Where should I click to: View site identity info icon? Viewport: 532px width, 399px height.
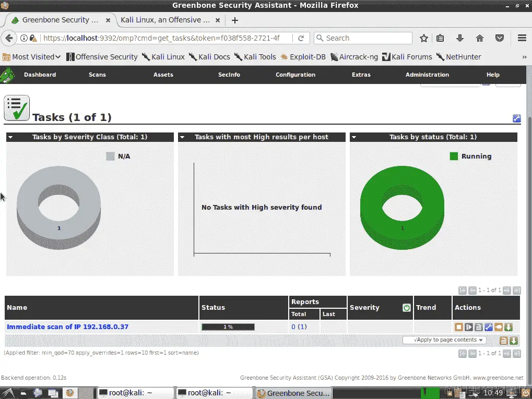point(23,38)
